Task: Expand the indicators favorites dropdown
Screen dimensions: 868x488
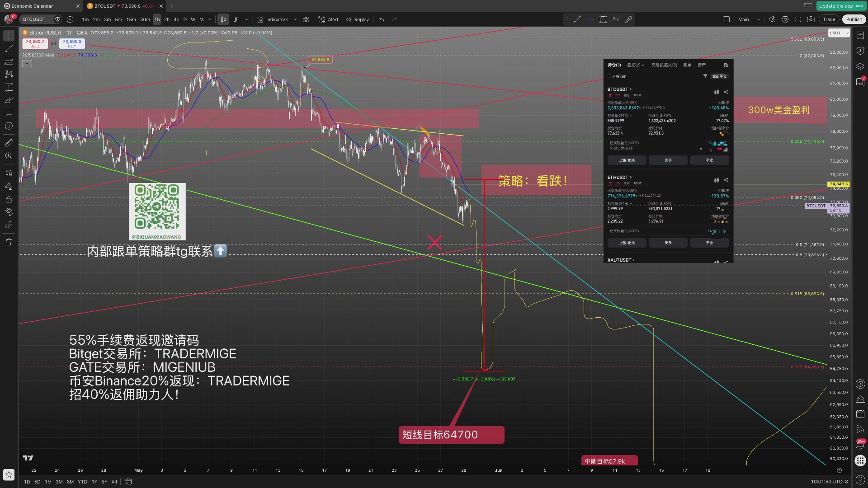Action: pyautogui.click(x=295, y=19)
